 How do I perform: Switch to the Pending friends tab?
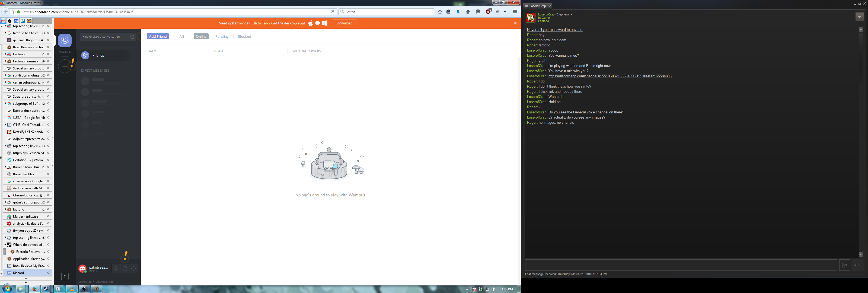pos(222,36)
